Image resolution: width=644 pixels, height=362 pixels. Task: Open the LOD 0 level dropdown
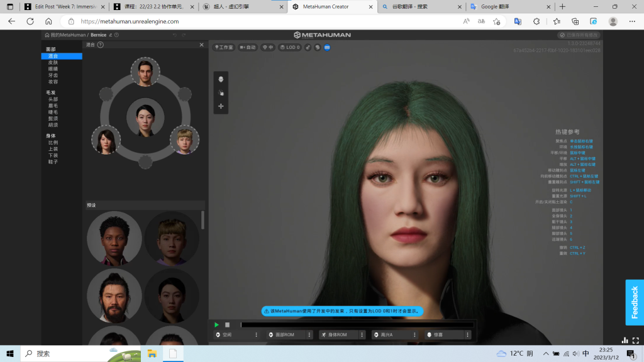pos(290,48)
